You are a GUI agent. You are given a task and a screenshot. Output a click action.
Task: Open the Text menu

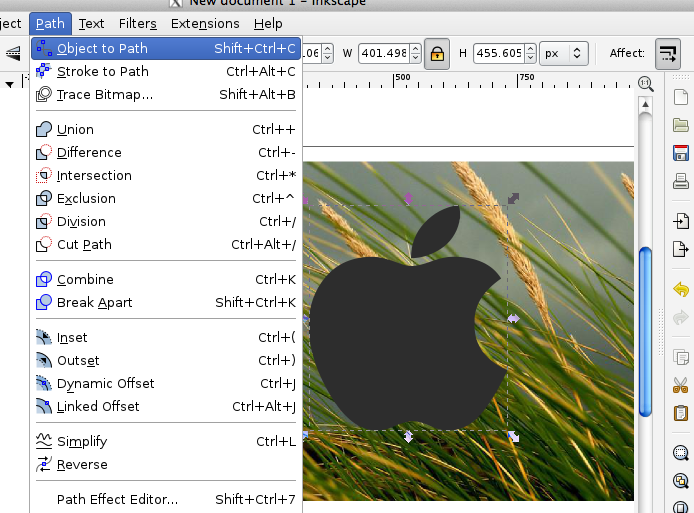click(x=91, y=23)
